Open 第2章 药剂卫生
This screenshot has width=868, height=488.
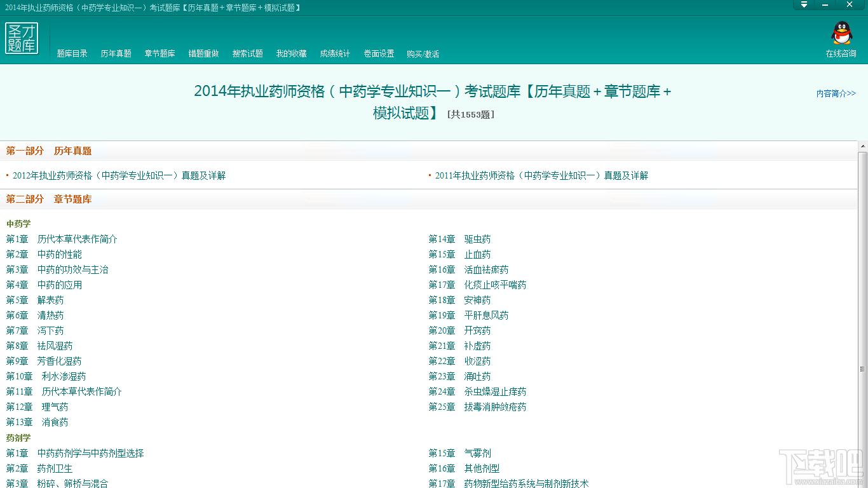pos(39,468)
